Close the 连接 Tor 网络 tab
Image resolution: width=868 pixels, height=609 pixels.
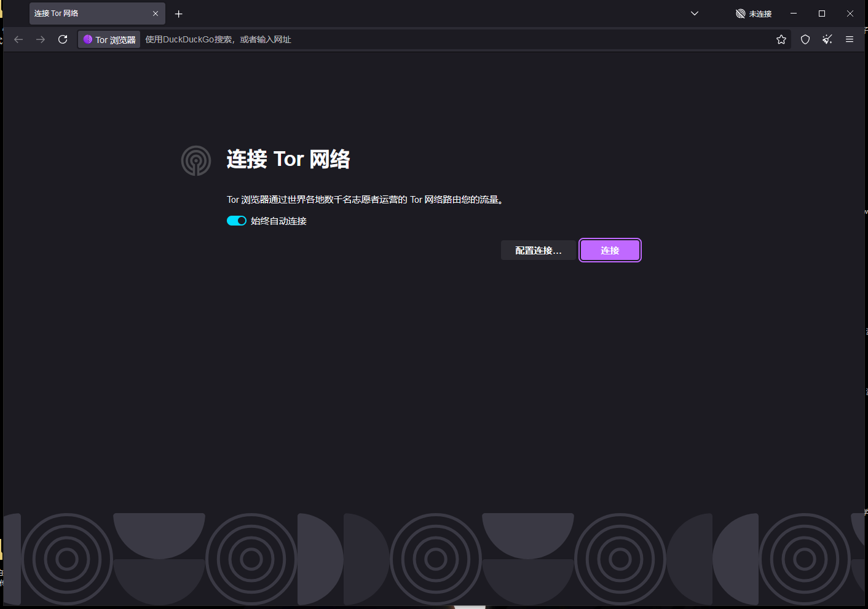[x=156, y=14]
